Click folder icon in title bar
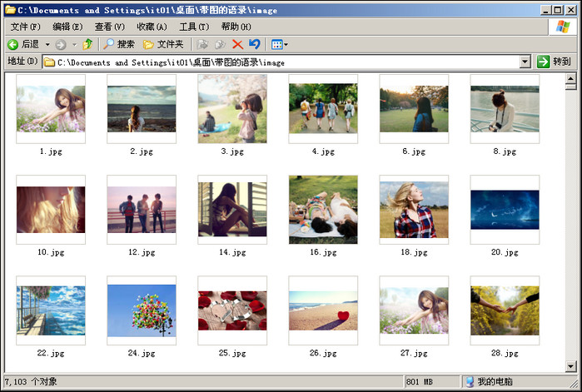582x392 pixels. (x=10, y=10)
